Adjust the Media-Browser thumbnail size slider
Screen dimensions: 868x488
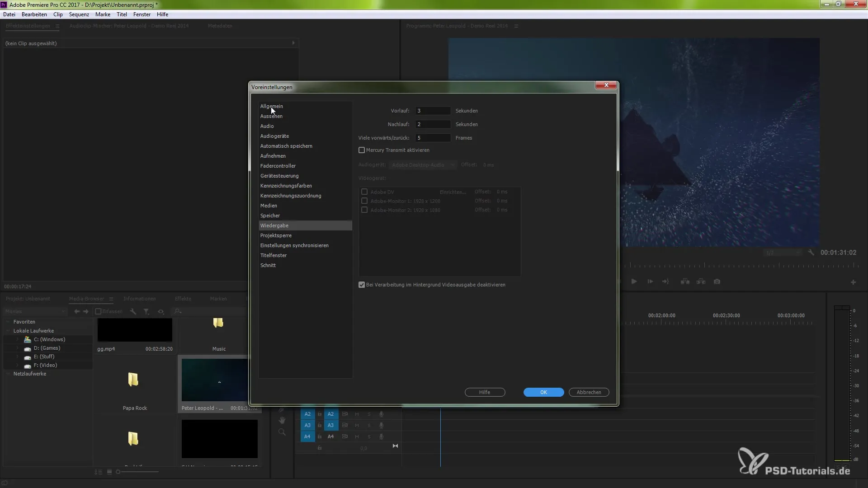[x=138, y=472]
